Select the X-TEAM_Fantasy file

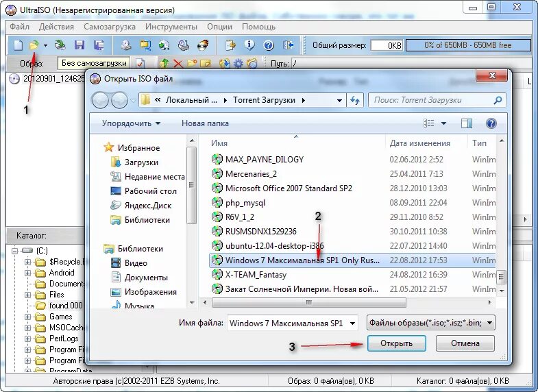(x=256, y=275)
